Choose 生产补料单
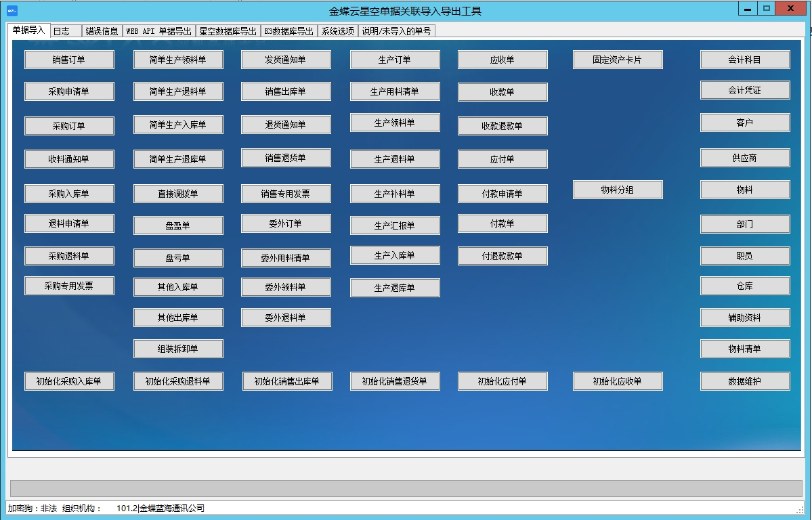This screenshot has width=812, height=520. tap(395, 194)
